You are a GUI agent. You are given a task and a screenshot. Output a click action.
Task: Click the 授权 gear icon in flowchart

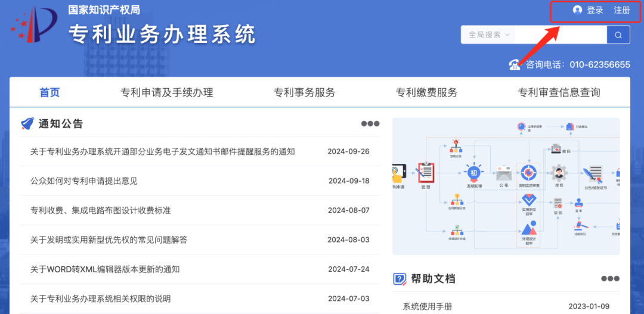click(559, 173)
